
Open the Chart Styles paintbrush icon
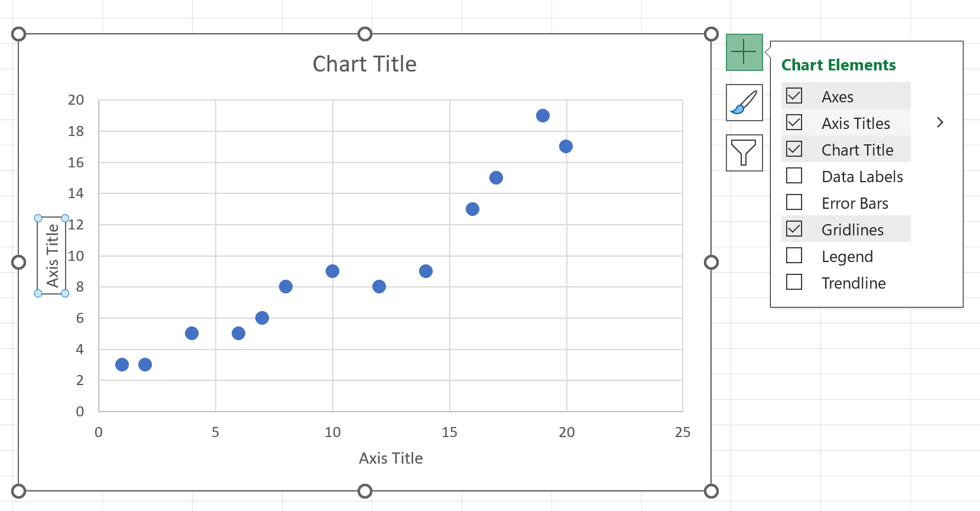(x=744, y=102)
